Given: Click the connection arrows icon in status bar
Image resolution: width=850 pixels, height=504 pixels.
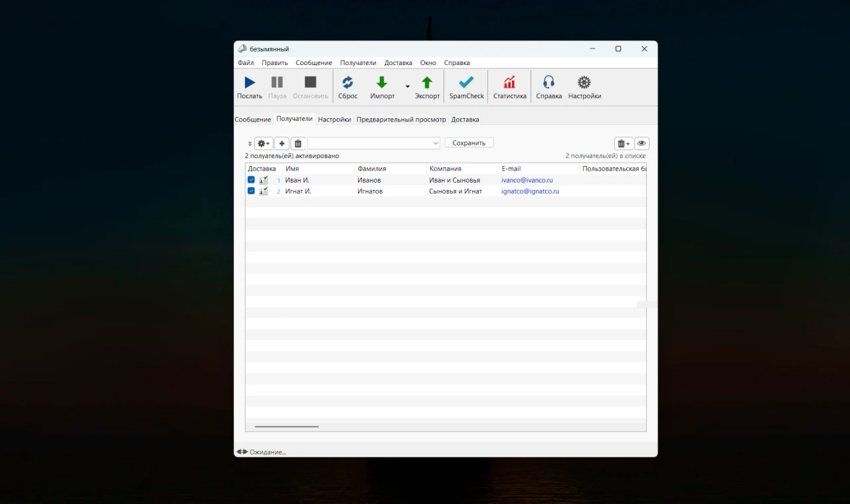Looking at the screenshot, I should (242, 452).
